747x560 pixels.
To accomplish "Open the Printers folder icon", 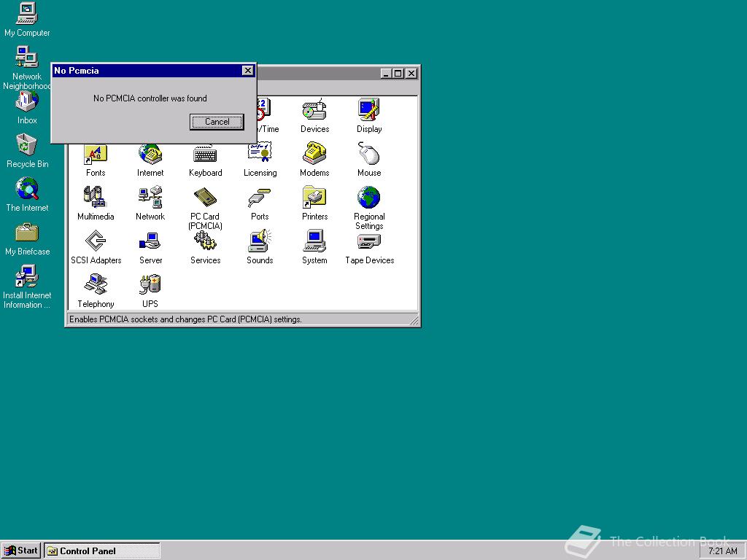I will [x=314, y=203].
